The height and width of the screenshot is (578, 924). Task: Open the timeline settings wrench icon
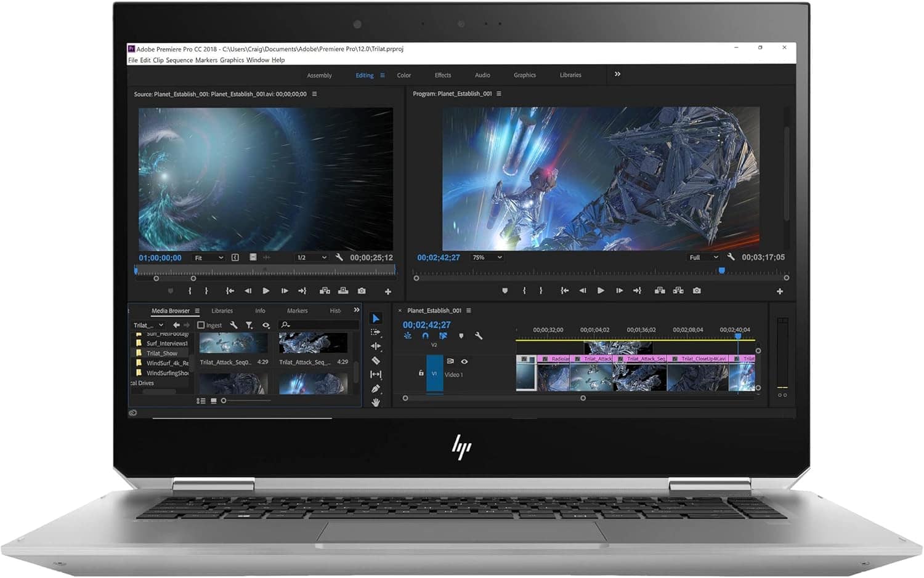point(478,336)
